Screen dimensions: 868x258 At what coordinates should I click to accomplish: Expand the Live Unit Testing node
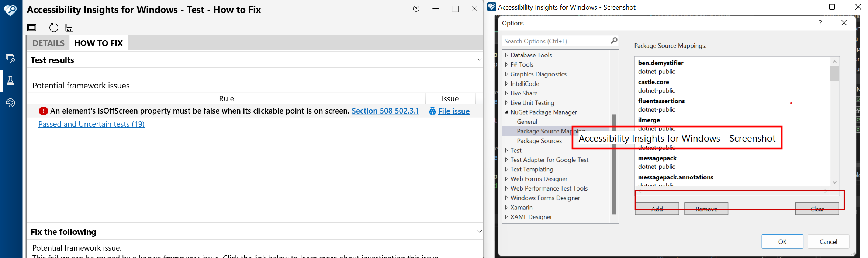(506, 103)
